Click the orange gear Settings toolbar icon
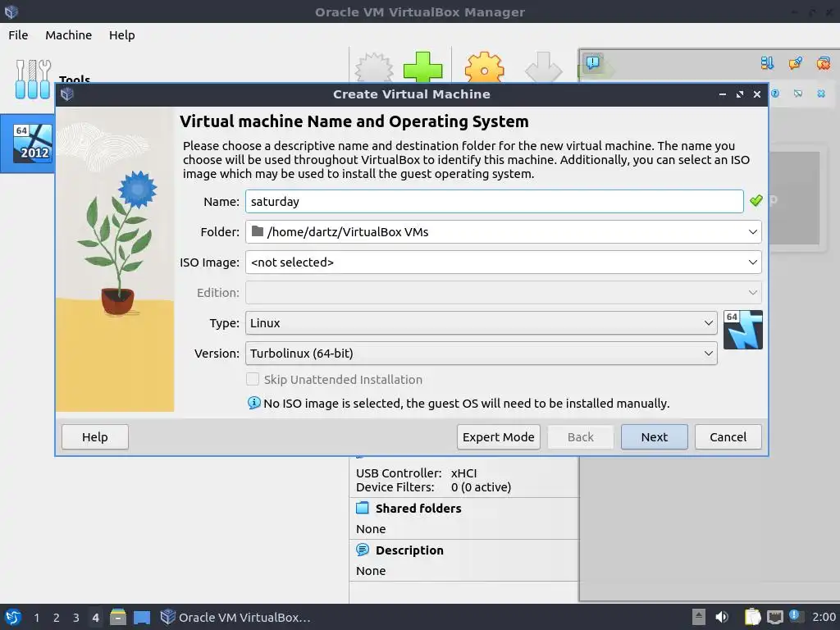Viewport: 840px width, 630px height. pyautogui.click(x=484, y=67)
